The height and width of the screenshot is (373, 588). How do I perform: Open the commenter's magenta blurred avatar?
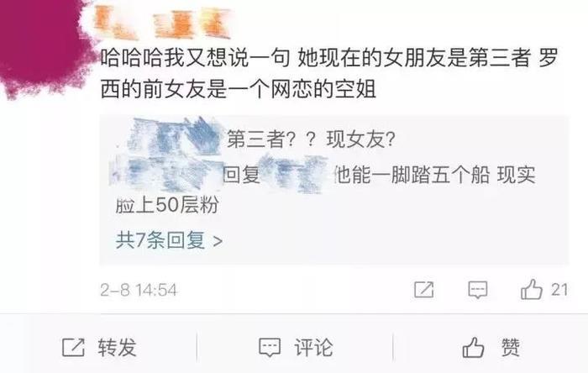pos(42,45)
